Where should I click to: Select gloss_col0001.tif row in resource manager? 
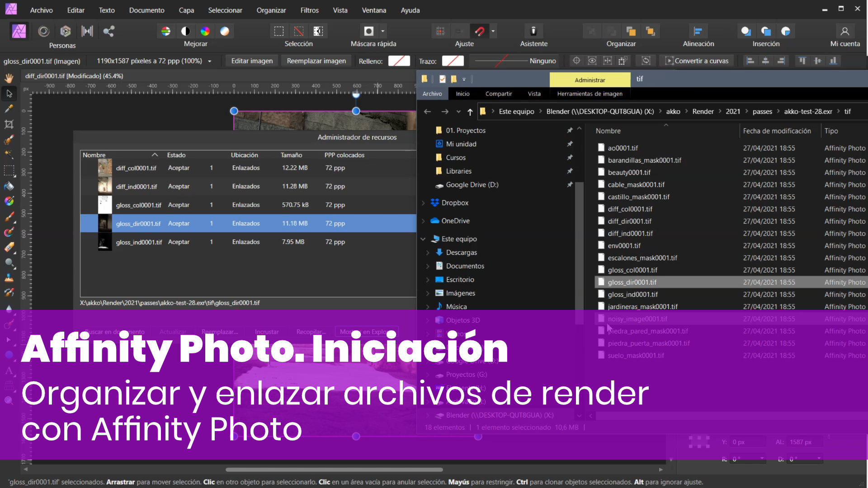tap(248, 205)
